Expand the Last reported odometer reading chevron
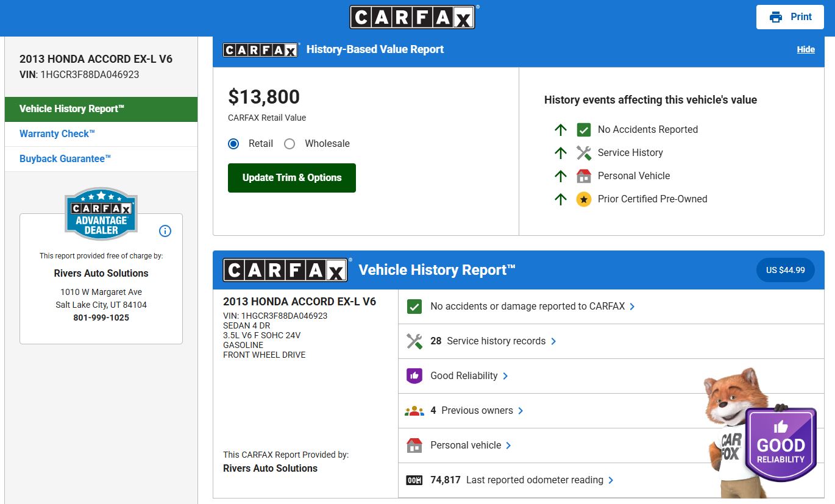This screenshot has width=835, height=504. [x=611, y=480]
